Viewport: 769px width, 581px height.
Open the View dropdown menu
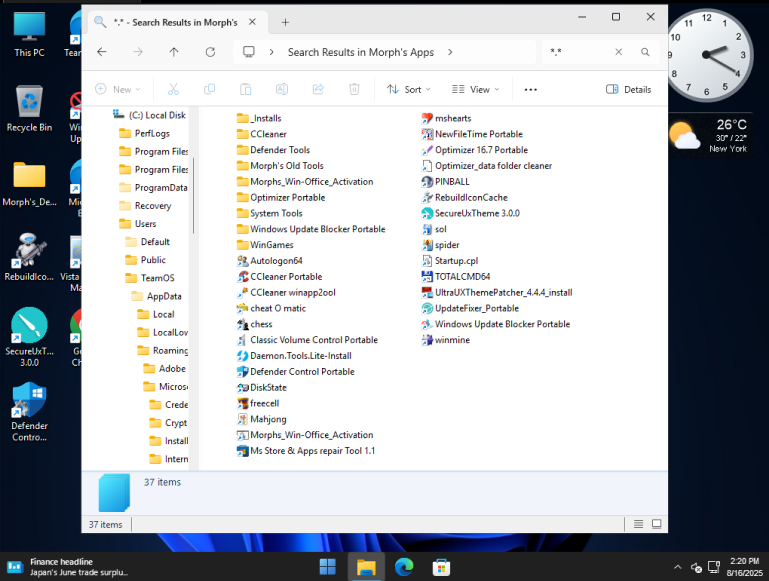point(475,89)
